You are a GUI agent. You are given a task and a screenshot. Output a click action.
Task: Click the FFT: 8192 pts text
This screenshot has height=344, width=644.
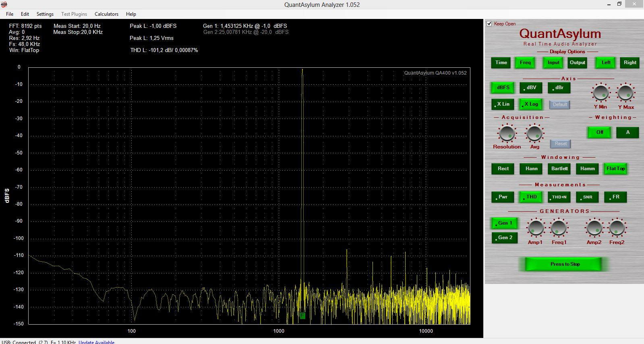coord(25,26)
